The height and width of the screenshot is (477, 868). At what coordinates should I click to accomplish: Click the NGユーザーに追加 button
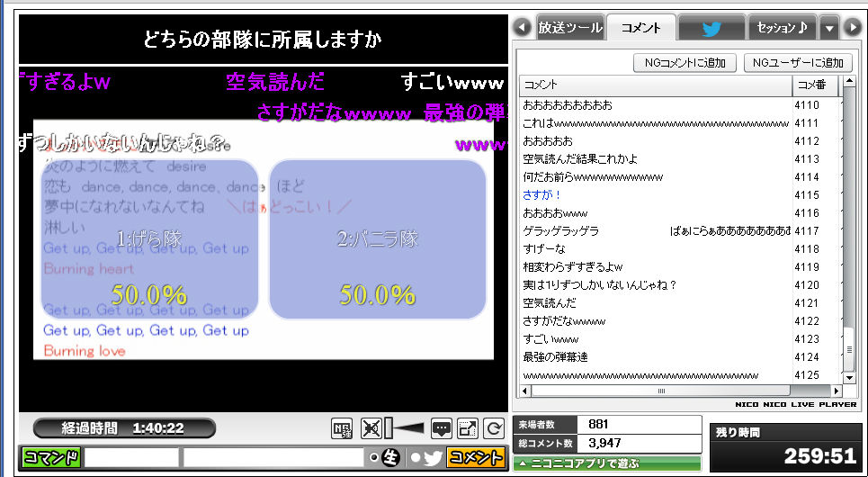pyautogui.click(x=798, y=63)
